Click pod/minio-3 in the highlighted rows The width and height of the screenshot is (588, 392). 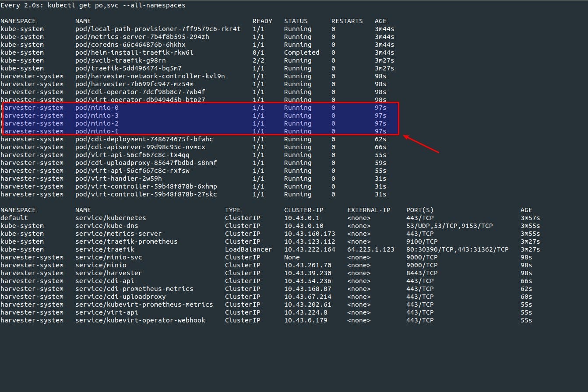(x=97, y=115)
